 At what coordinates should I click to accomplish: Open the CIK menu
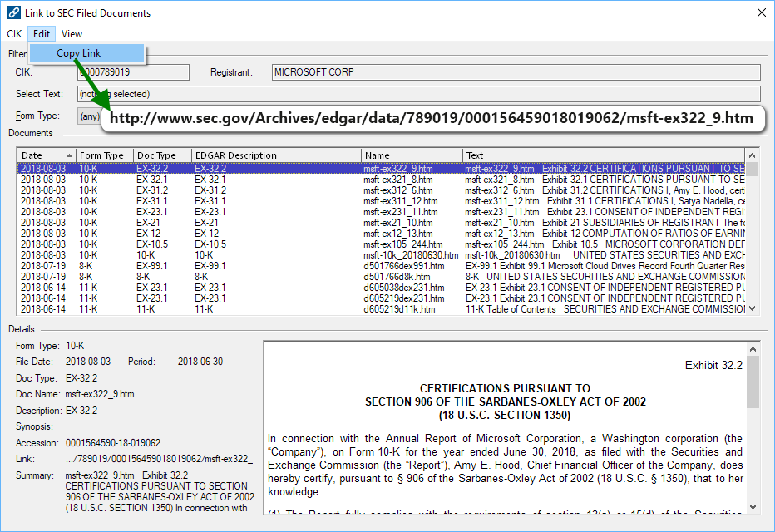[14, 34]
